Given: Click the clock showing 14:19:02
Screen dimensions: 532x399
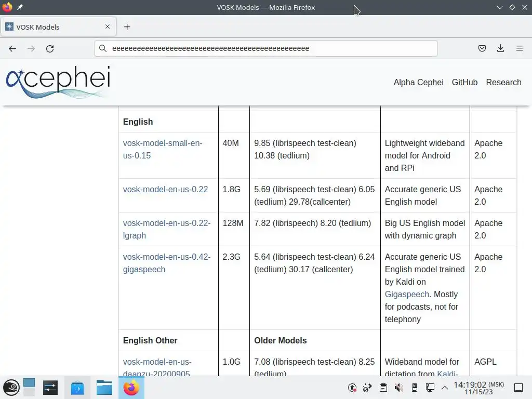Looking at the screenshot, I should [478, 388].
